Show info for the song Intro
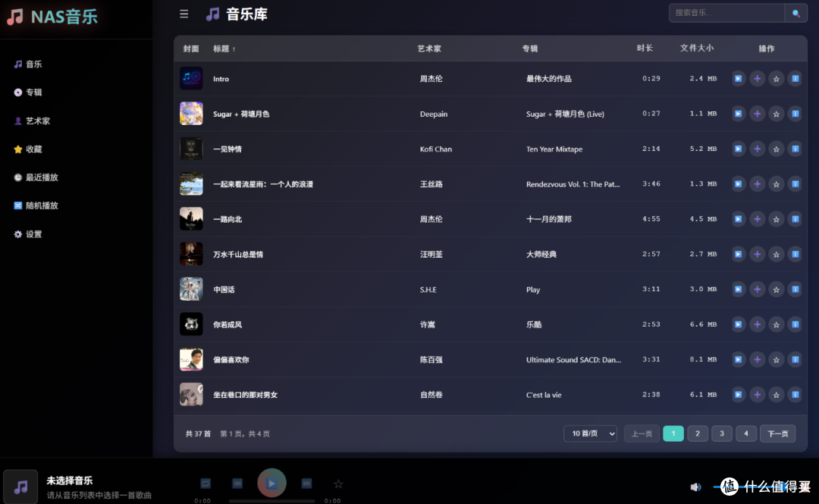Image resolution: width=819 pixels, height=504 pixels. click(x=795, y=79)
